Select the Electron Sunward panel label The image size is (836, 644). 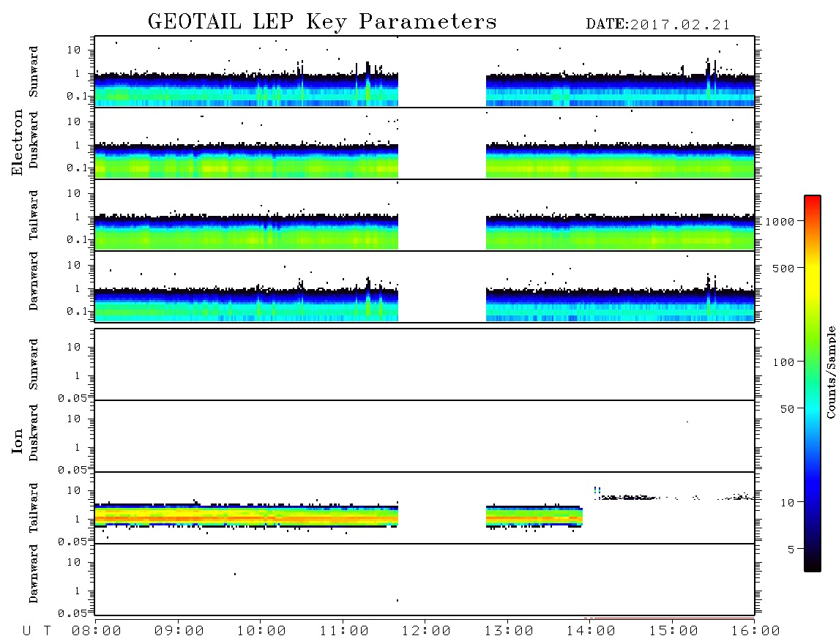[x=34, y=72]
